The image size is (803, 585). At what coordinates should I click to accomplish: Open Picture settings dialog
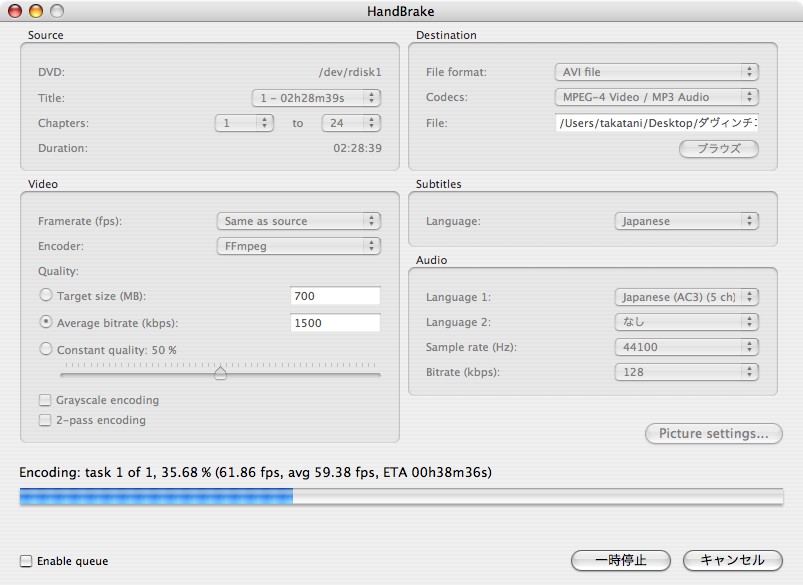pyautogui.click(x=713, y=434)
